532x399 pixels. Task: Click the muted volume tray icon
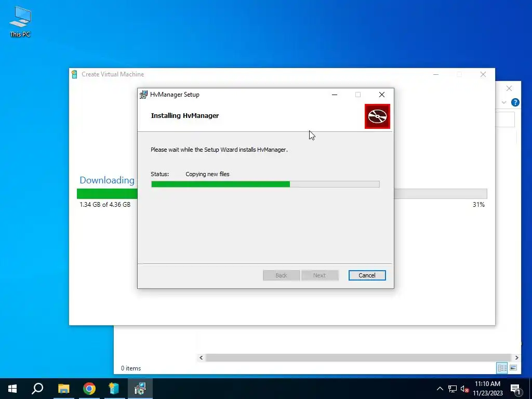[464, 389]
